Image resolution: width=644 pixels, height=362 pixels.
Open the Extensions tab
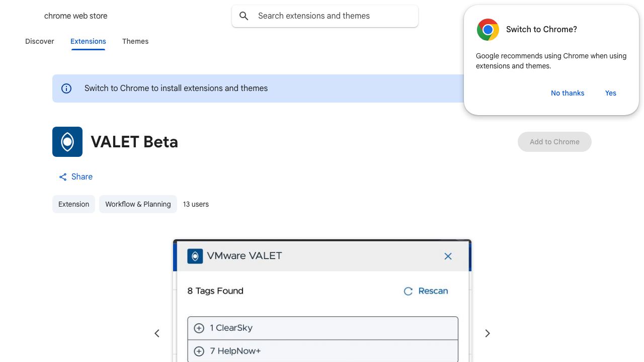[88, 41]
